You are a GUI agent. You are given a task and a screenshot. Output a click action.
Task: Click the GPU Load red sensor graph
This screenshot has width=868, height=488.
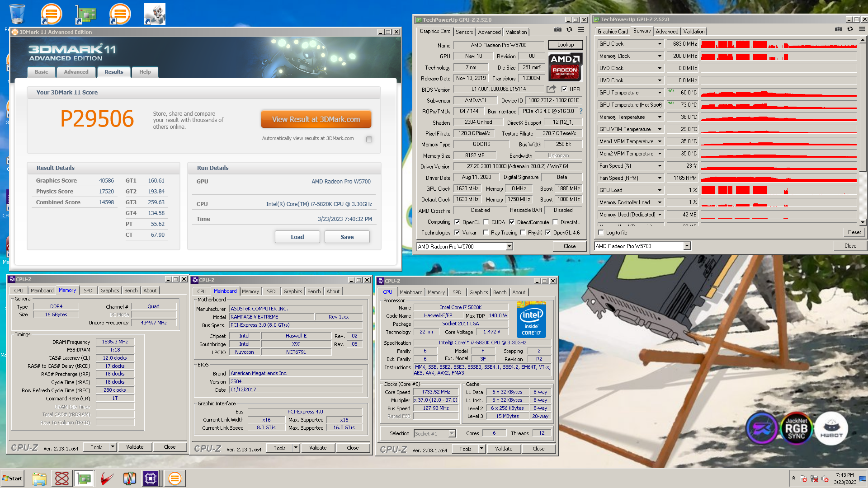778,190
